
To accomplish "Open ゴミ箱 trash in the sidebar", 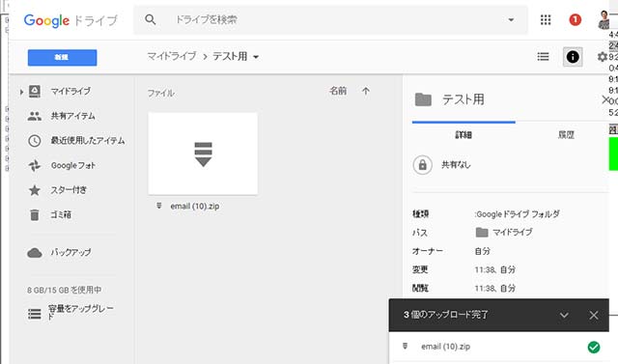I will tap(61, 214).
